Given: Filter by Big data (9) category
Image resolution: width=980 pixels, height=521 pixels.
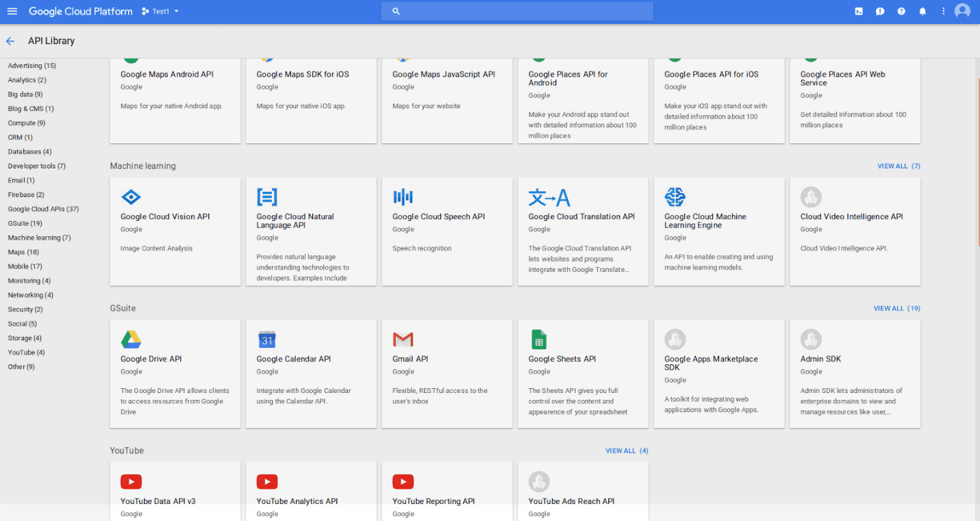Looking at the screenshot, I should [25, 94].
